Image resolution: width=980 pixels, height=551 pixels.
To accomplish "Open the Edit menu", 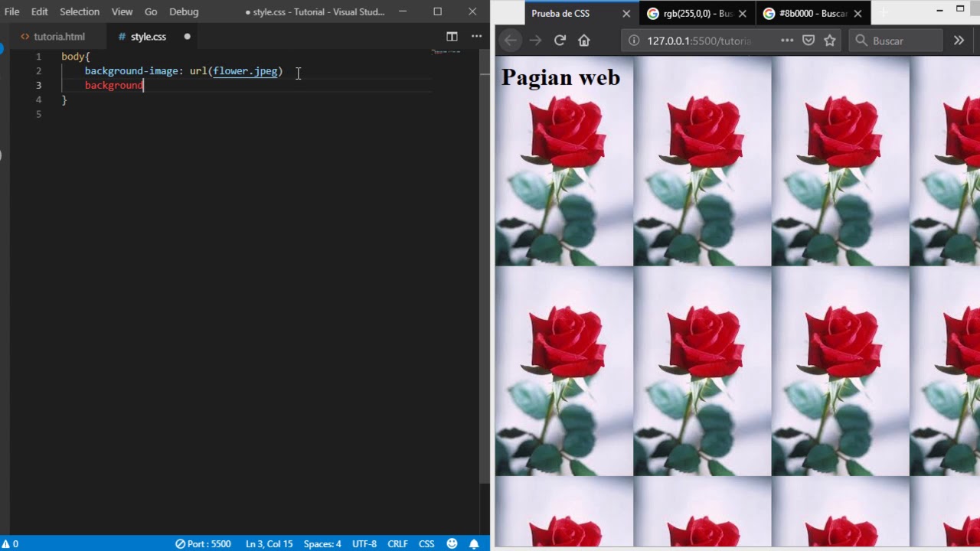I will [39, 11].
